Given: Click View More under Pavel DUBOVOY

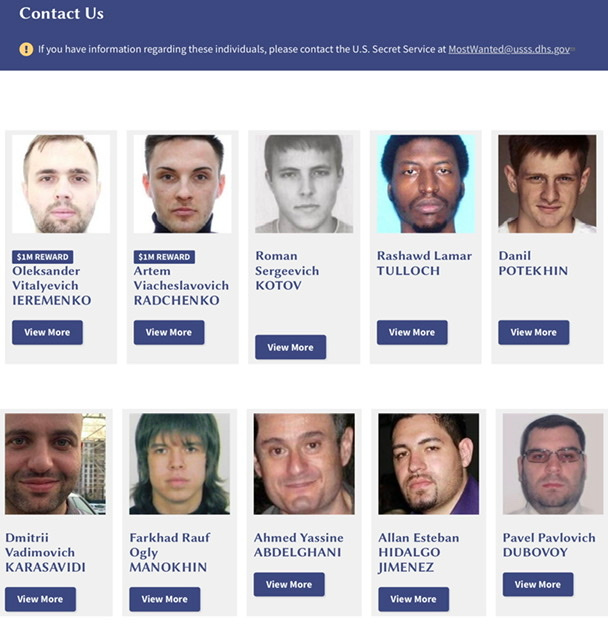Looking at the screenshot, I should [x=538, y=584].
